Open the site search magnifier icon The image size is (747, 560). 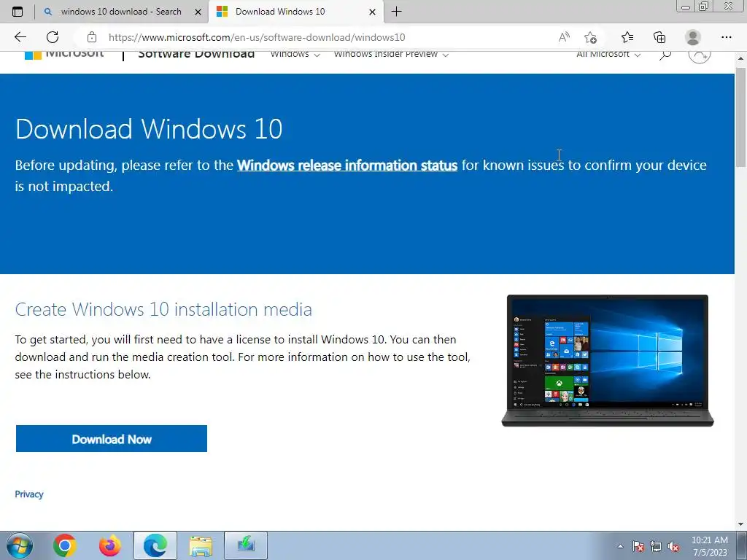click(x=665, y=55)
